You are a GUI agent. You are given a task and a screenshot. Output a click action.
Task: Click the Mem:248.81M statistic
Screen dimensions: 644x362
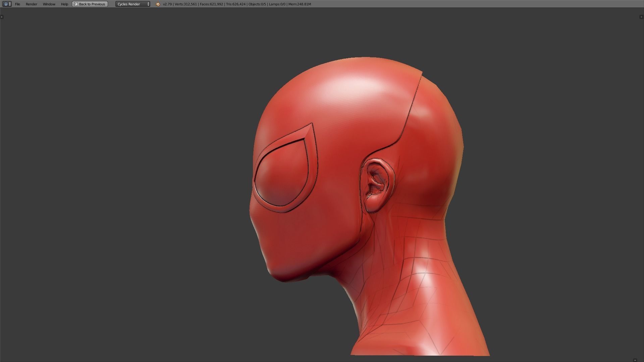click(x=300, y=4)
